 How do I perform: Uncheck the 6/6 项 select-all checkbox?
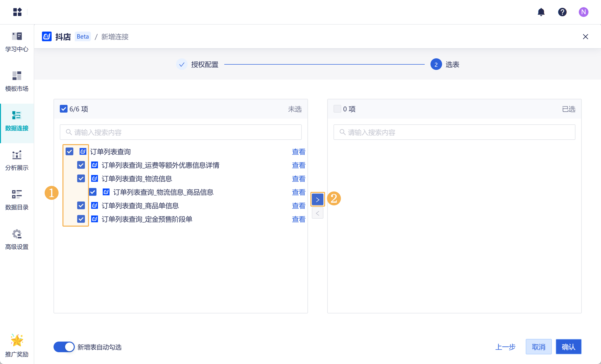64,109
